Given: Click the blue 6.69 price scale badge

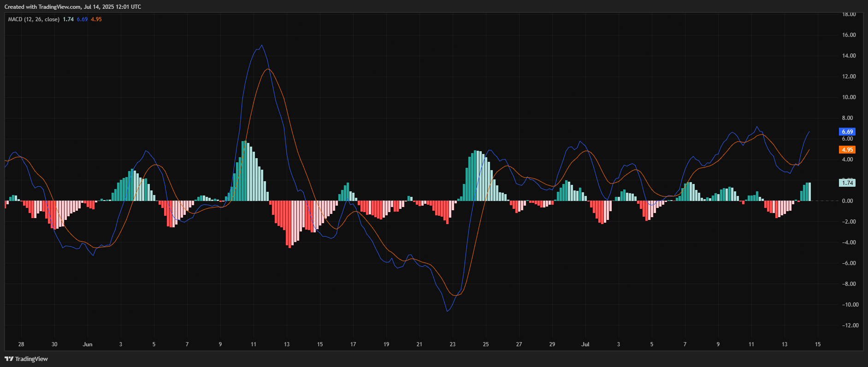Looking at the screenshot, I should pos(847,132).
